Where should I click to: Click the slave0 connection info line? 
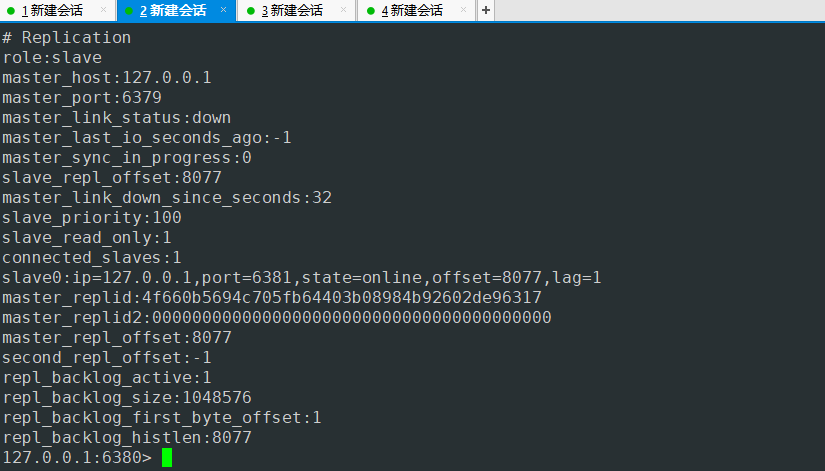(301, 278)
